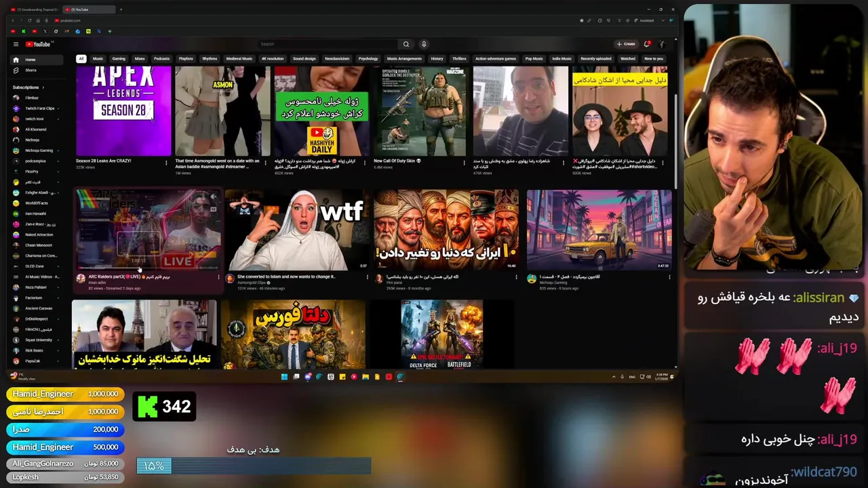Switch to the Snowboarding browser tab
868x488 pixels.
click(x=34, y=9)
